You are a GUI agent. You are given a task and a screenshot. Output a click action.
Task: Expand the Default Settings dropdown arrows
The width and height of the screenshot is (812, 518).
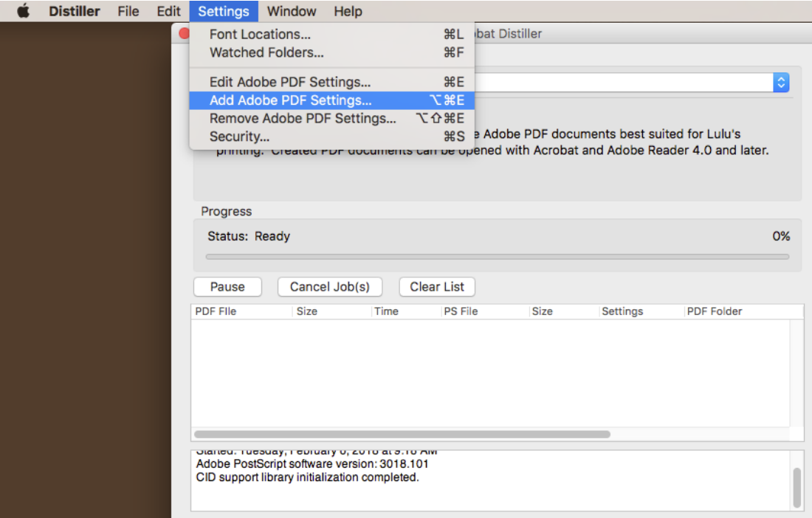pos(781,83)
